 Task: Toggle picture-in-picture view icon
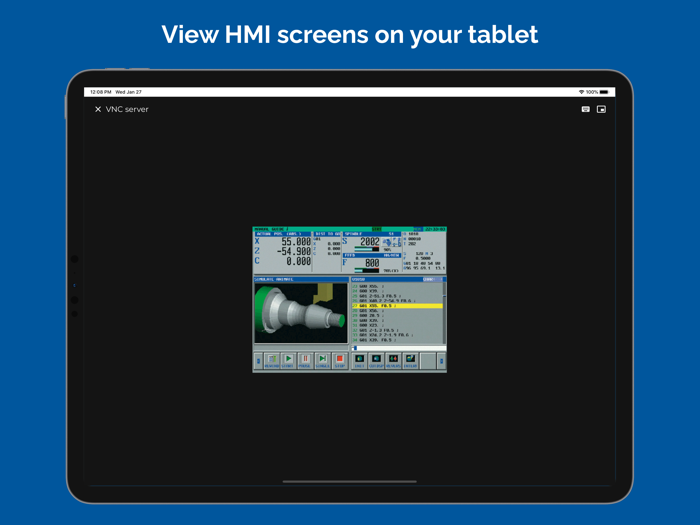601,109
